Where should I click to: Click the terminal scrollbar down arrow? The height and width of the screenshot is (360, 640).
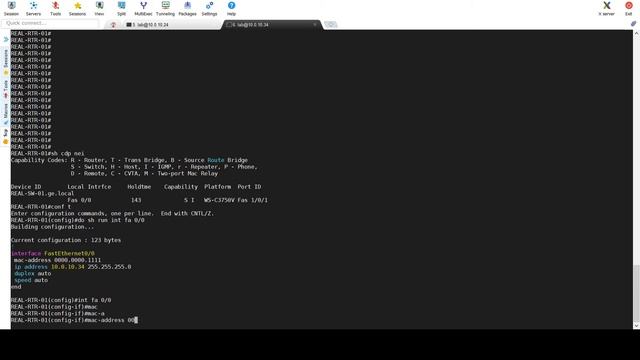(x=636, y=326)
